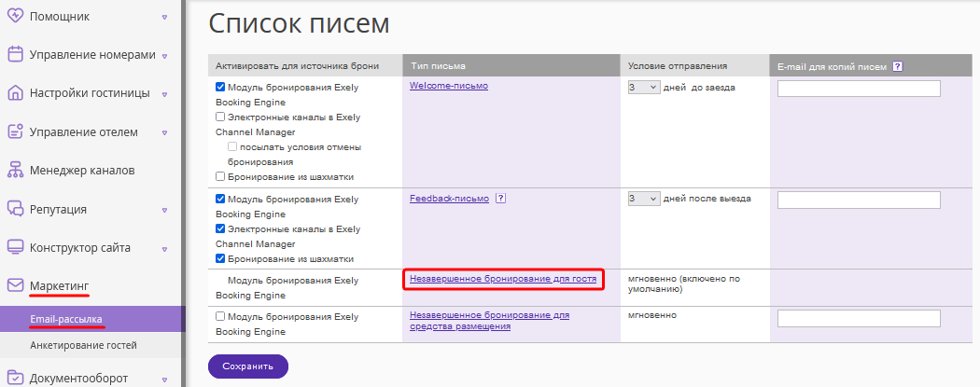980x387 pixels.
Task: Click the sidebar vertical scrollbar
Action: 183,194
